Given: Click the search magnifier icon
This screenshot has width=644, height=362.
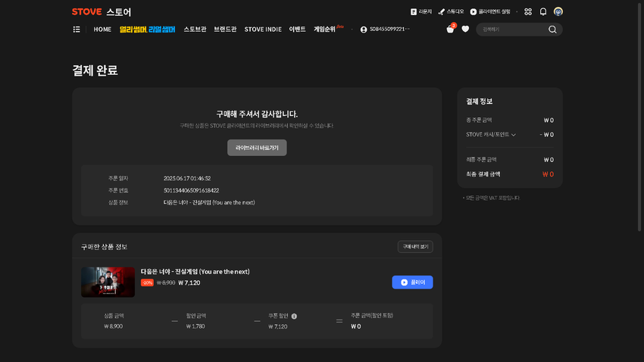Looking at the screenshot, I should coord(552,29).
